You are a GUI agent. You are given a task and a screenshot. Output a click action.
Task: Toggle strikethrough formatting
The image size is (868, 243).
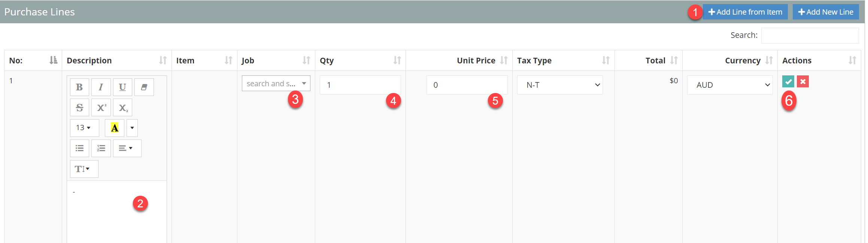click(x=79, y=108)
